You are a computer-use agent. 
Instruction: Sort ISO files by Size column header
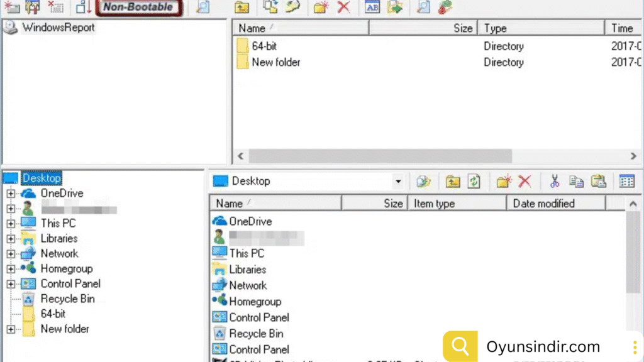coord(423,28)
